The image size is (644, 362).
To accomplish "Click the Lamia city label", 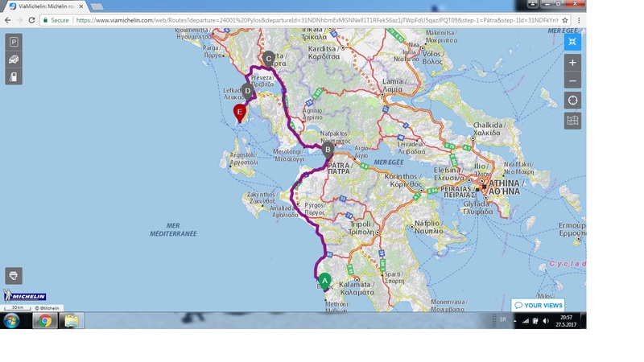I will coord(393,85).
